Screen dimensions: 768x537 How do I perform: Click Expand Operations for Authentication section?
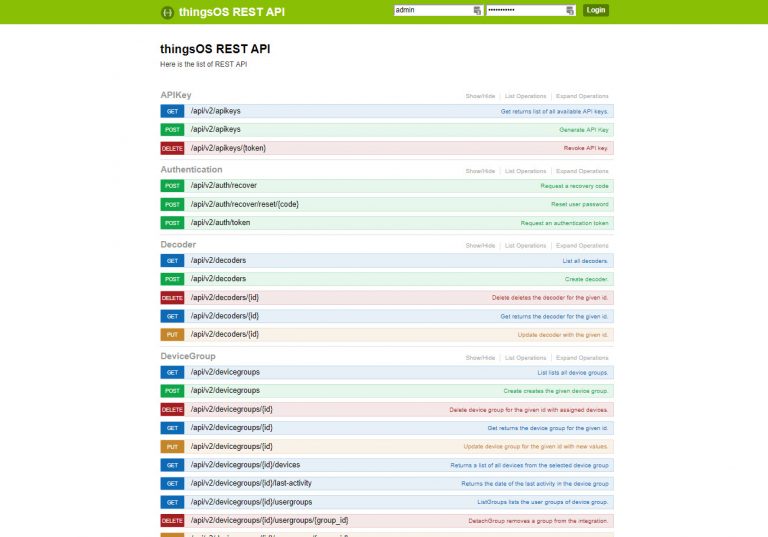coord(582,171)
